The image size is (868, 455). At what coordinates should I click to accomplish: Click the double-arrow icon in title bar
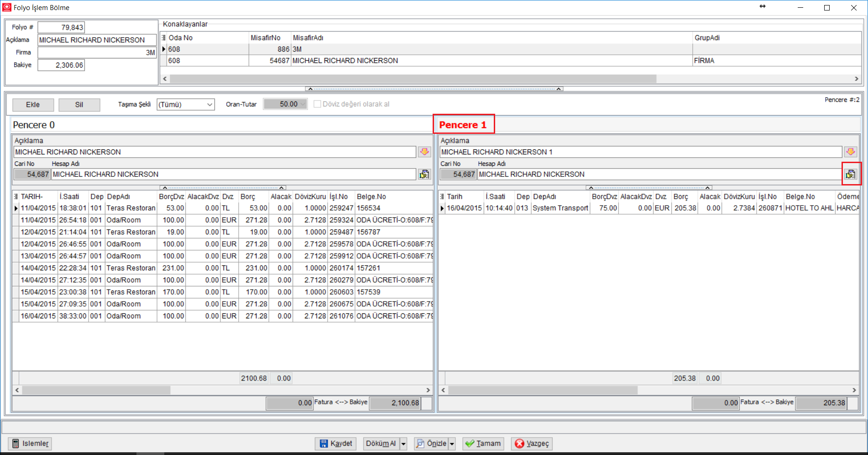click(x=763, y=6)
